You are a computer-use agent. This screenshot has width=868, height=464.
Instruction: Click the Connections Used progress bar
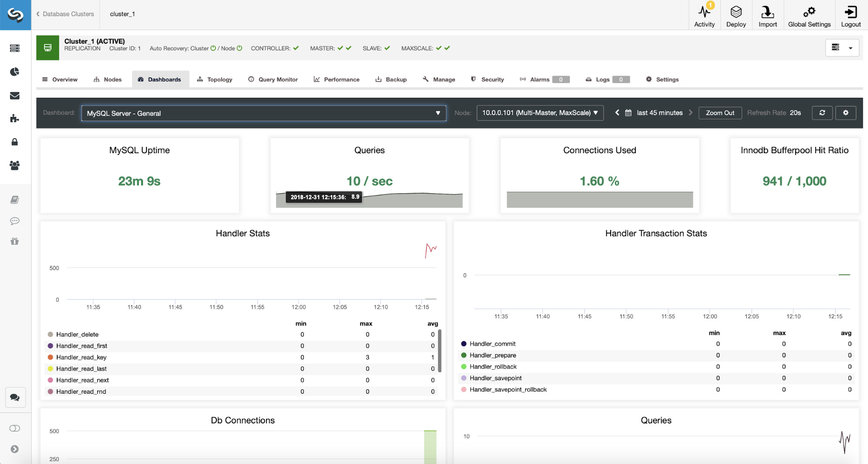(x=599, y=199)
